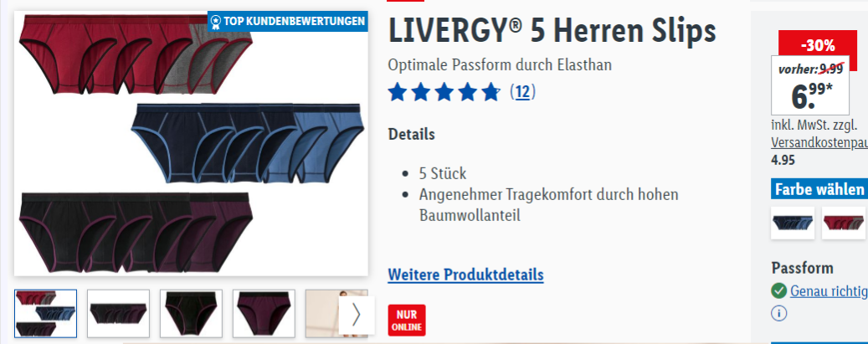This screenshot has width=868, height=344.
Task: Open the Genau richtig fit link
Action: tap(829, 290)
